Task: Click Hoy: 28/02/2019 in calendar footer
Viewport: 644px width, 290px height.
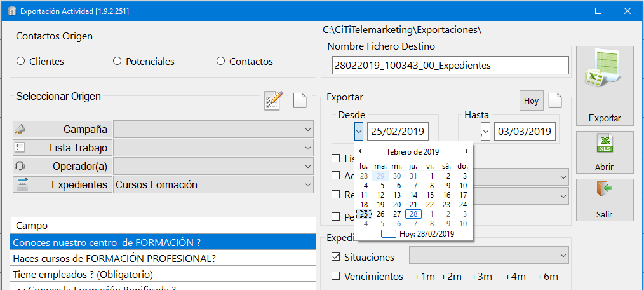Action: click(418, 233)
